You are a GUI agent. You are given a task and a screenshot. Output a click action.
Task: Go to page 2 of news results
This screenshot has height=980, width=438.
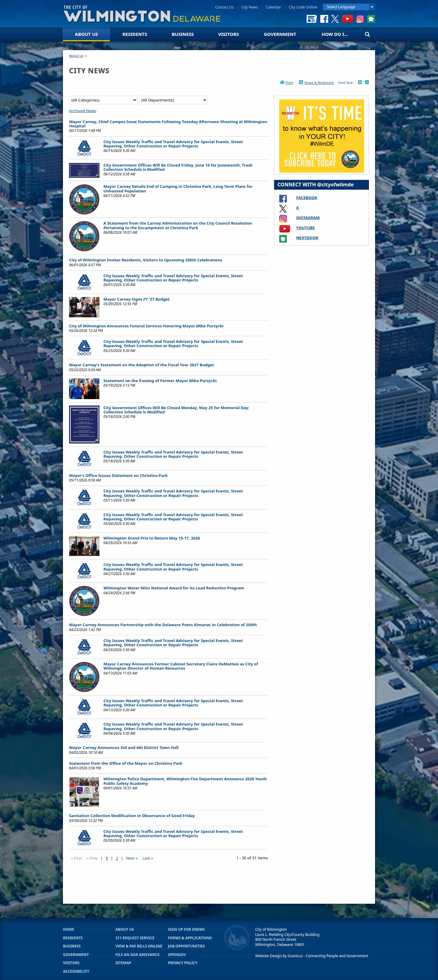click(117, 858)
